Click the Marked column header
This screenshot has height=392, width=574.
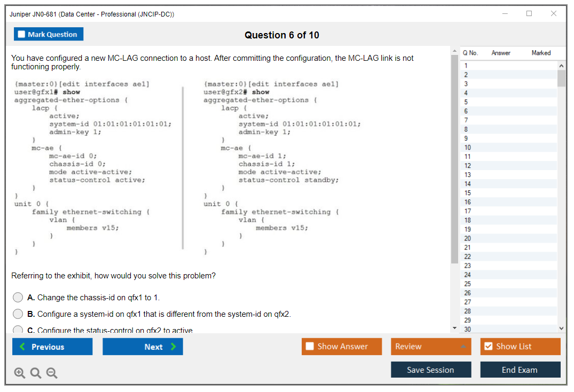coord(541,53)
